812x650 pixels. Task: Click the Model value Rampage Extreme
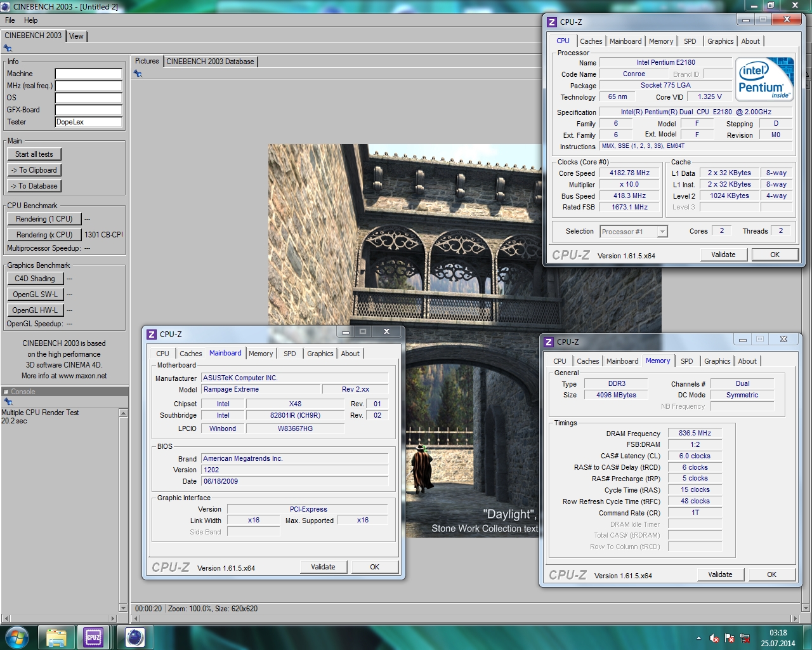(x=260, y=390)
